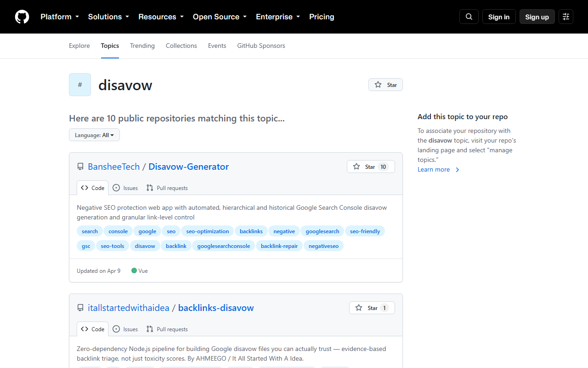Click the GitHub logo icon
Viewport: 588px width, 368px height.
(x=22, y=17)
